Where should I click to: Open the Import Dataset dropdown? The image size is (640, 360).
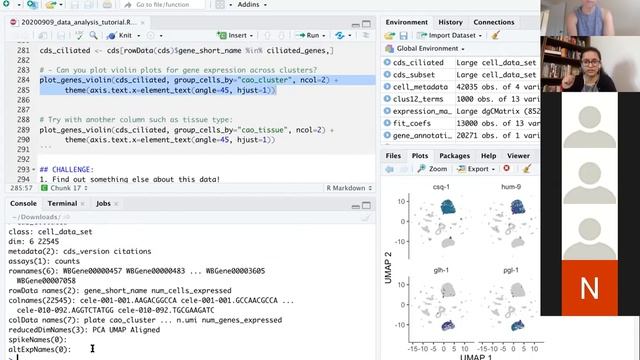449,36
